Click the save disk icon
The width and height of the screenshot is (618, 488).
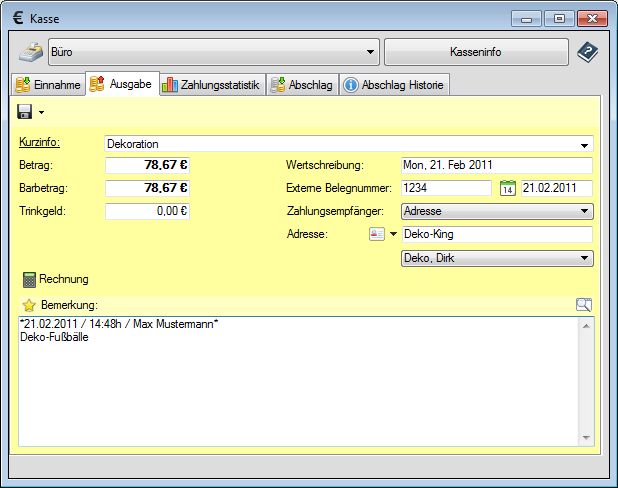pyautogui.click(x=25, y=111)
